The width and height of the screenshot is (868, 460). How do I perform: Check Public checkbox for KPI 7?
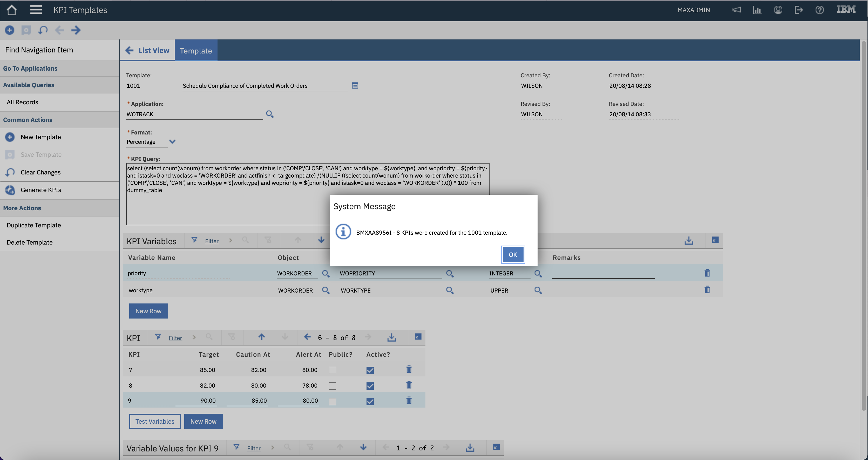tap(332, 370)
